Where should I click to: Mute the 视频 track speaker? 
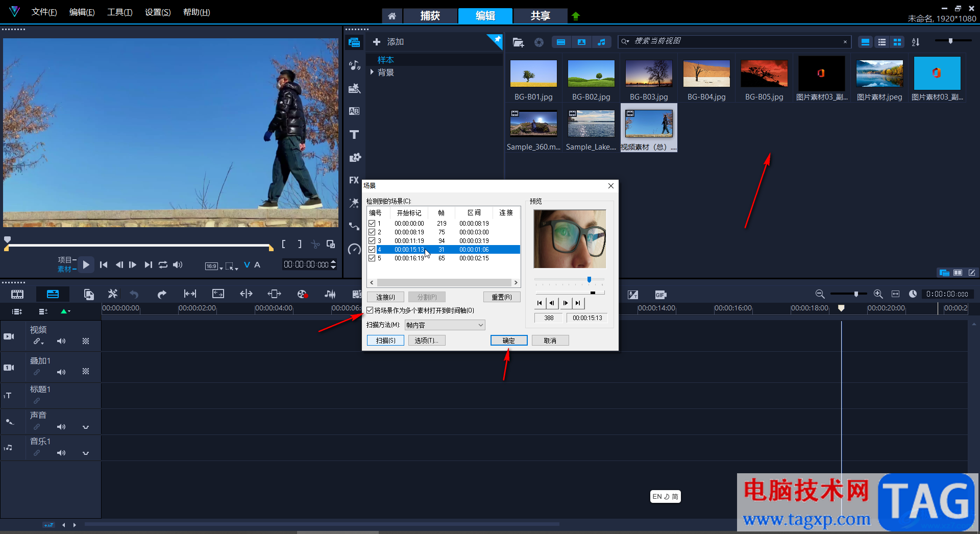[x=61, y=341]
